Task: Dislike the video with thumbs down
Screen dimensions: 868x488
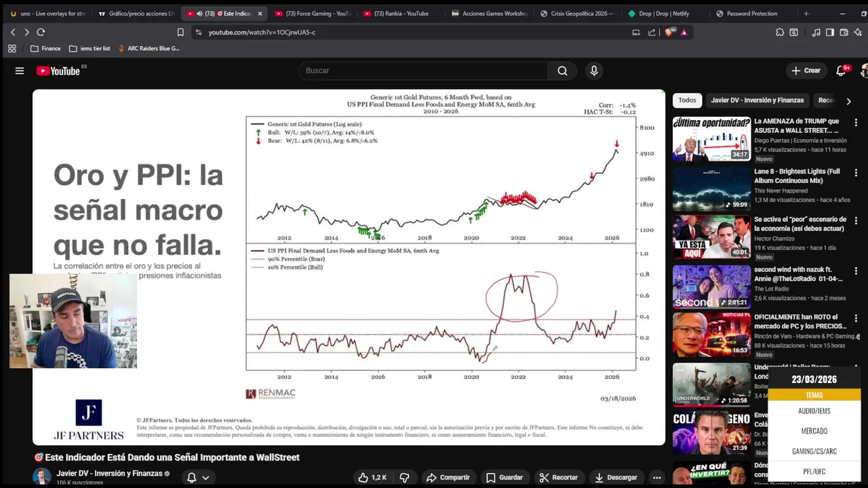Action: coord(404,477)
